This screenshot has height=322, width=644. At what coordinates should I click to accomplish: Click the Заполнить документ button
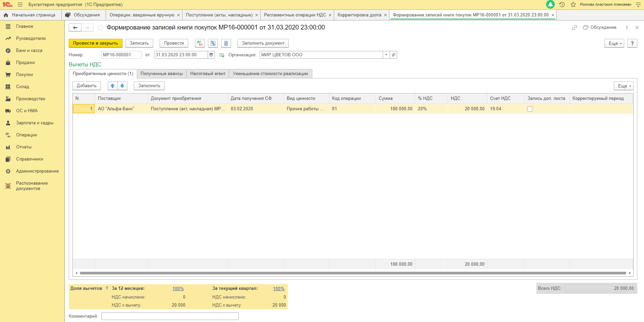point(263,43)
